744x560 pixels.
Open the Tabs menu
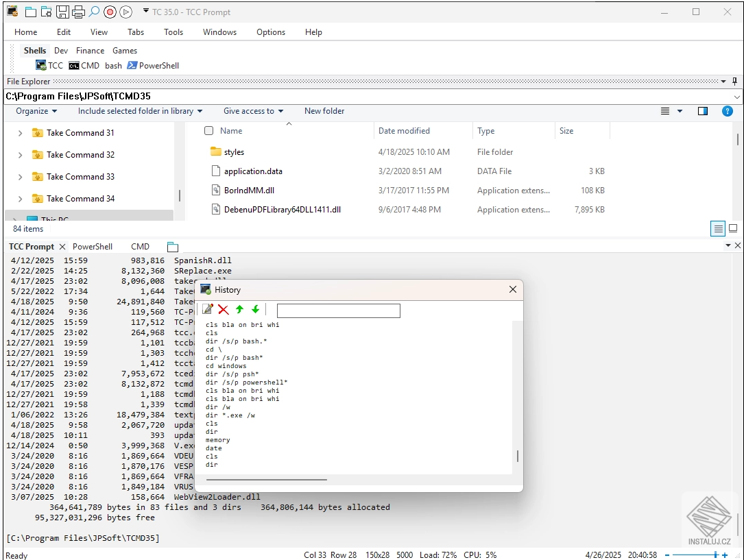pyautogui.click(x=136, y=32)
